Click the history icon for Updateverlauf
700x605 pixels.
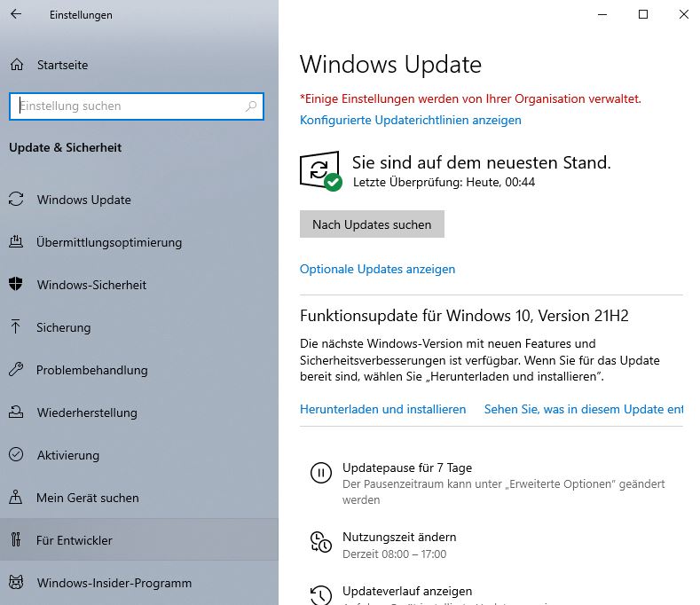321,595
